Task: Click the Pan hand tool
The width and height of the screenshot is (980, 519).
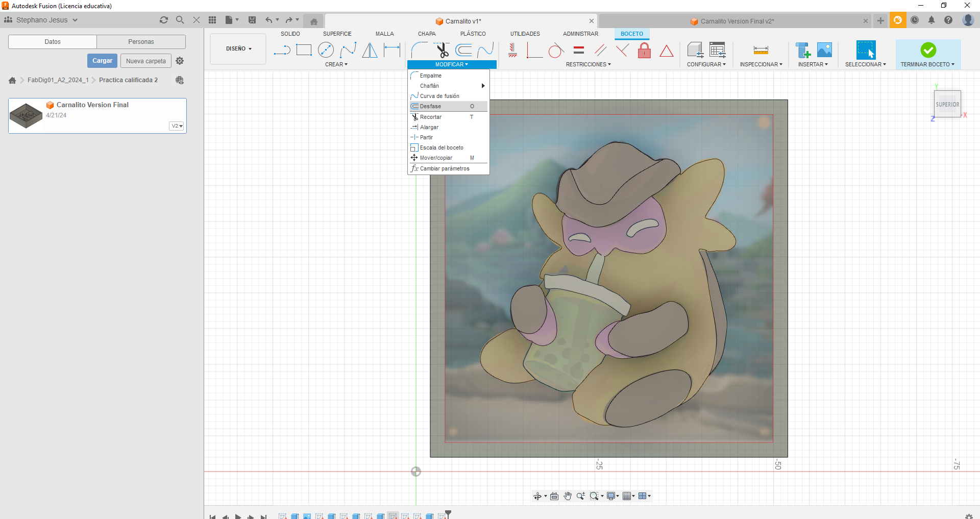Action: point(568,496)
